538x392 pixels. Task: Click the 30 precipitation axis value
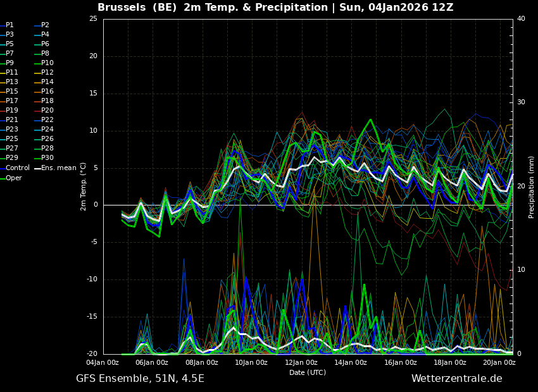[x=521, y=102]
